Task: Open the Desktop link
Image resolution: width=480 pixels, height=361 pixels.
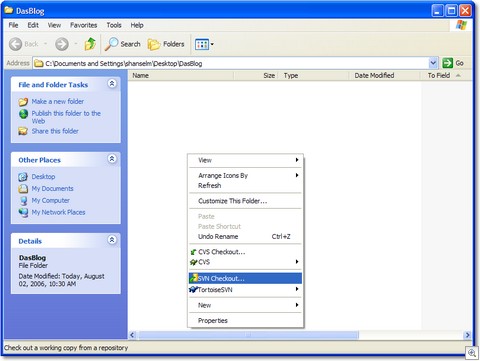Action: point(43,177)
